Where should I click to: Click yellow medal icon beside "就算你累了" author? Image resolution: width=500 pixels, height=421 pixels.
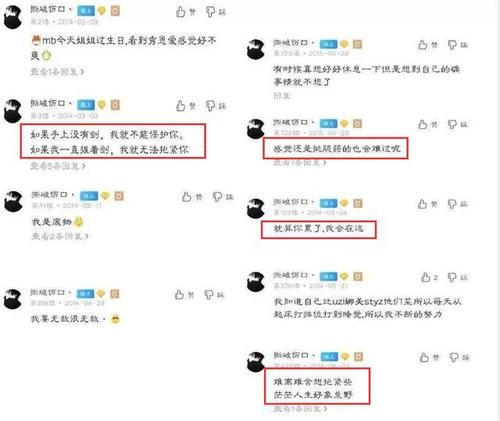(344, 203)
